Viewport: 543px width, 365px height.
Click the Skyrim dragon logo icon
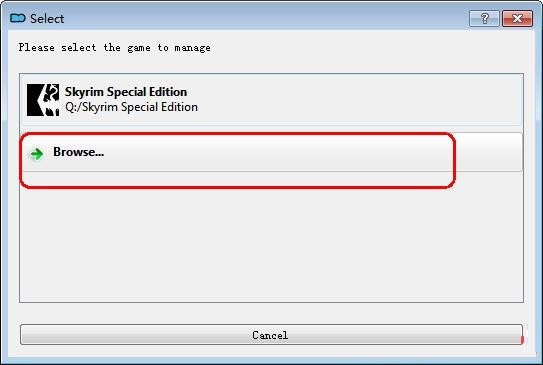[43, 100]
